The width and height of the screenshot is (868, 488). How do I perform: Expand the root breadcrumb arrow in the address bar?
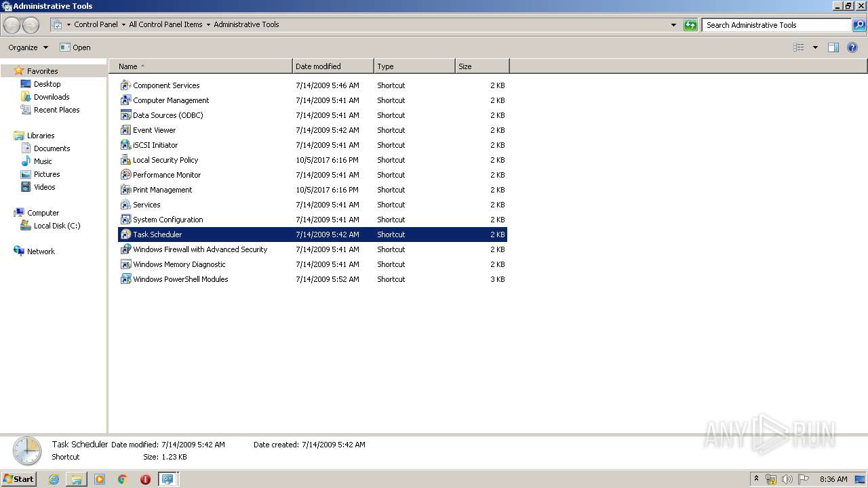(68, 24)
